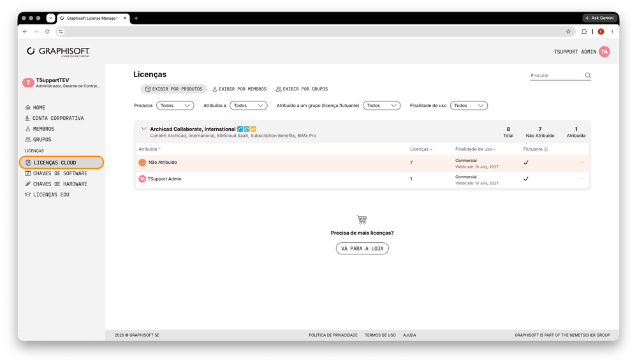Click the TSupport Admin row name
Viewport: 637px width, 364px height.
click(165, 178)
